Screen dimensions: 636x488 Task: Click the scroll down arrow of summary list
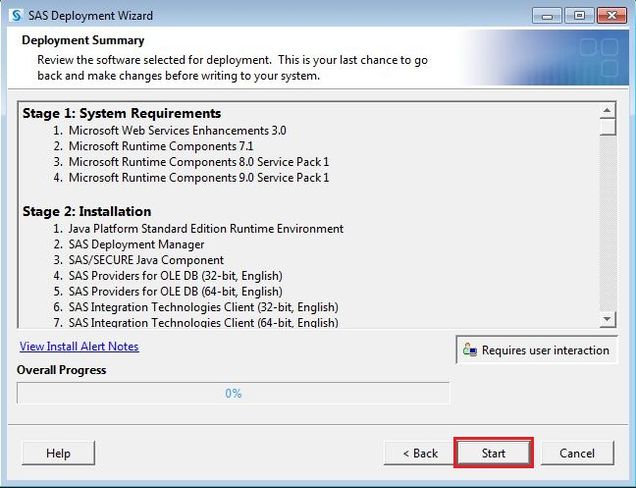[607, 319]
